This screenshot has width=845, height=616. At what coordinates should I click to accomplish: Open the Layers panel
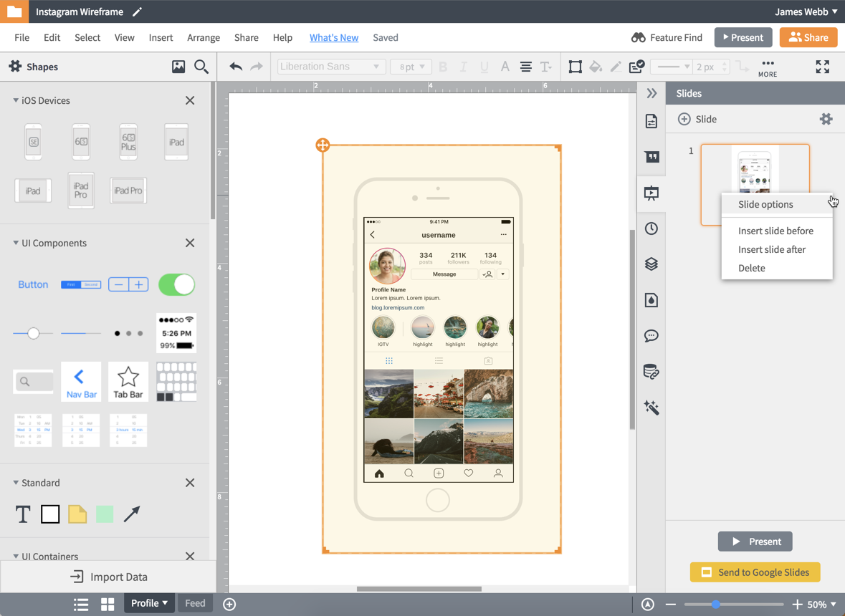651,264
